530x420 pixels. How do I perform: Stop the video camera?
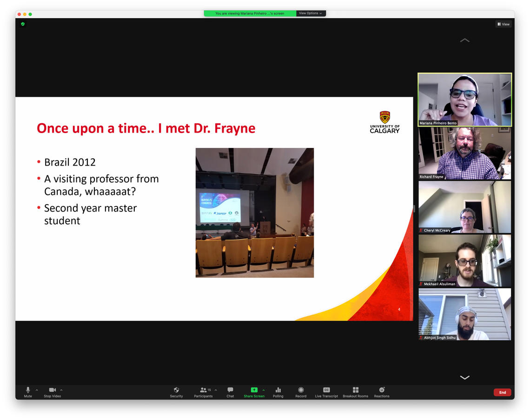pos(52,390)
